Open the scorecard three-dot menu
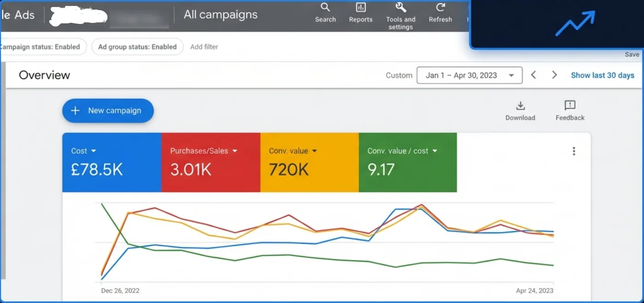This screenshot has width=644, height=303. click(574, 151)
